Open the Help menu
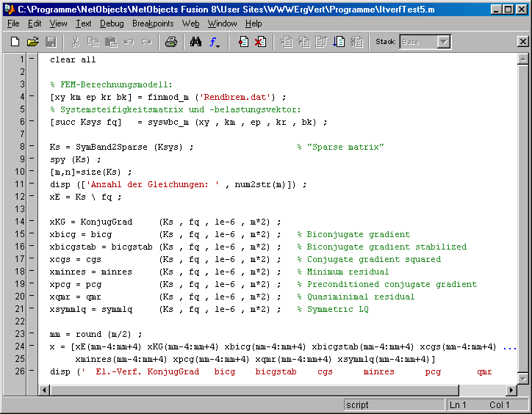The width and height of the screenshot is (532, 414). [254, 23]
